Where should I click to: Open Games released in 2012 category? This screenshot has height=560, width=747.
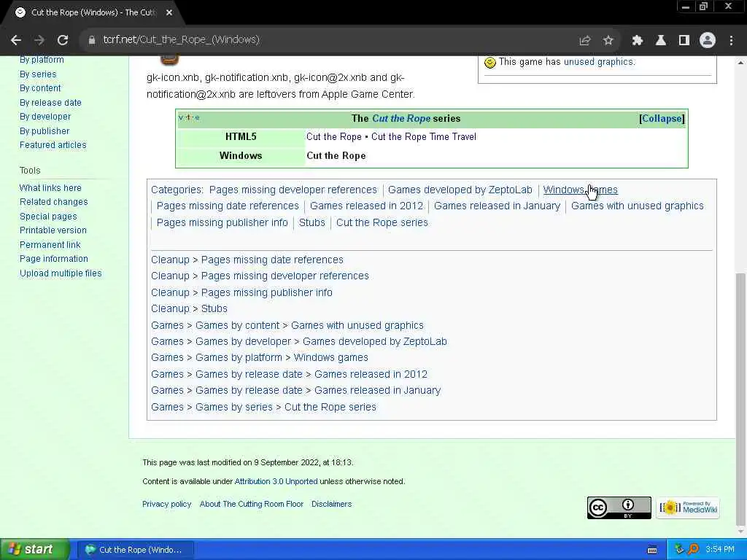tap(366, 206)
